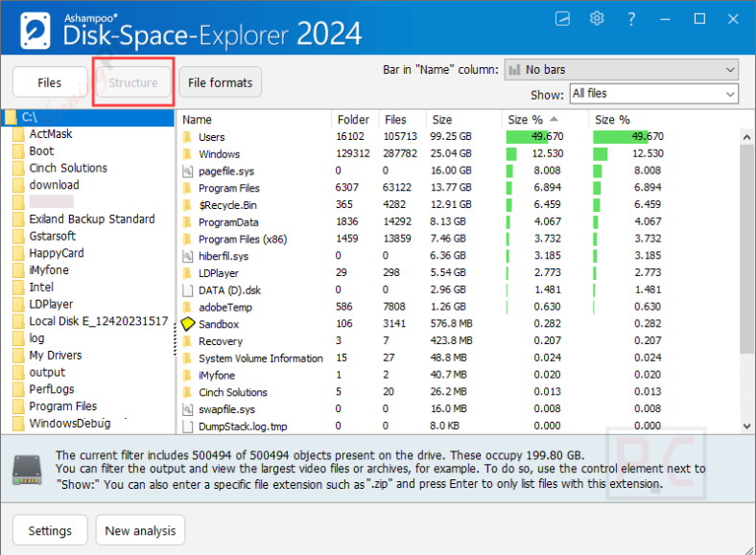The image size is (756, 555).
Task: Select HappyCard folder in tree
Action: click(x=57, y=253)
